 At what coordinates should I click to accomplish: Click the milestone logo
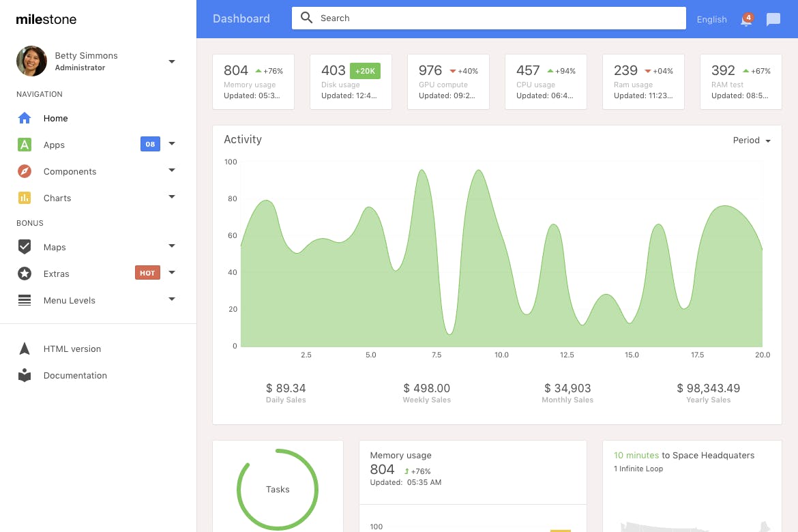click(46, 19)
